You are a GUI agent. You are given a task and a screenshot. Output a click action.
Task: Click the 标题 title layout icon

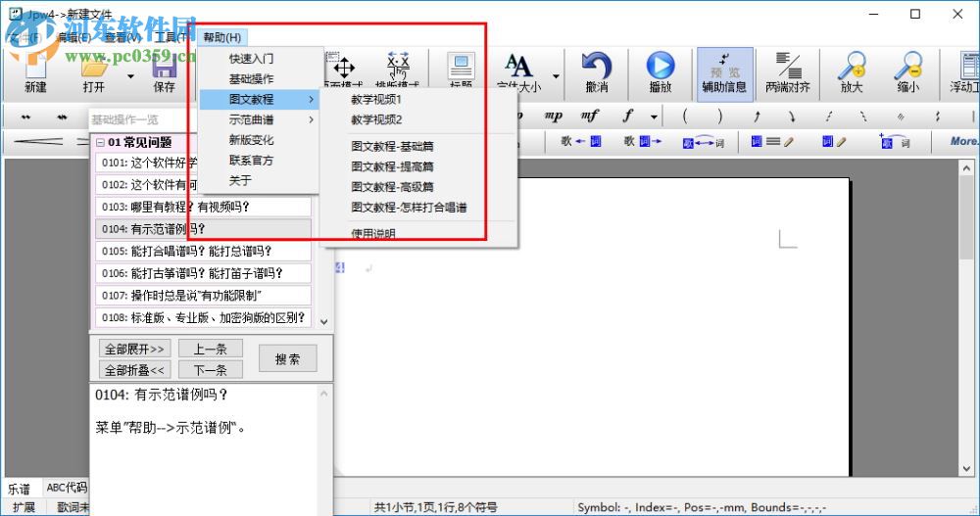(x=461, y=70)
